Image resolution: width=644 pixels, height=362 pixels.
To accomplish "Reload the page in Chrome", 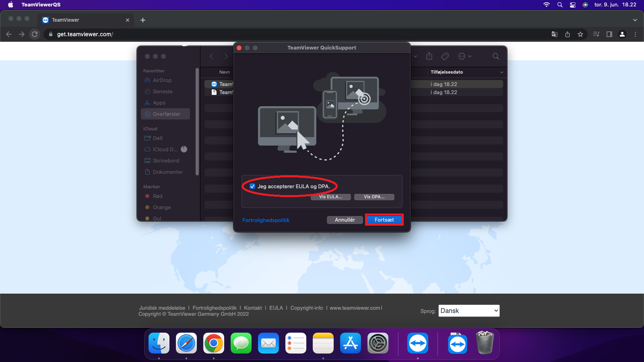I will 35,34.
